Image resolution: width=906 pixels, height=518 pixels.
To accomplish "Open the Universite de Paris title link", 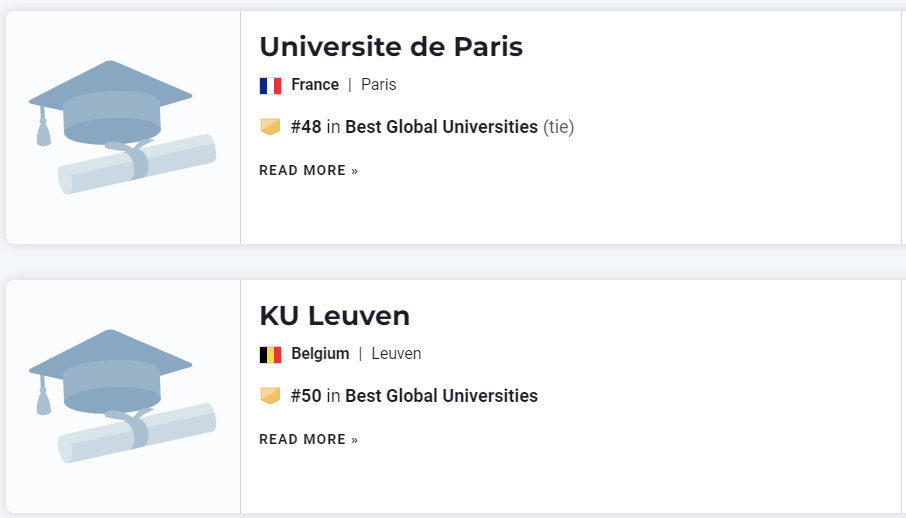I will click(391, 47).
